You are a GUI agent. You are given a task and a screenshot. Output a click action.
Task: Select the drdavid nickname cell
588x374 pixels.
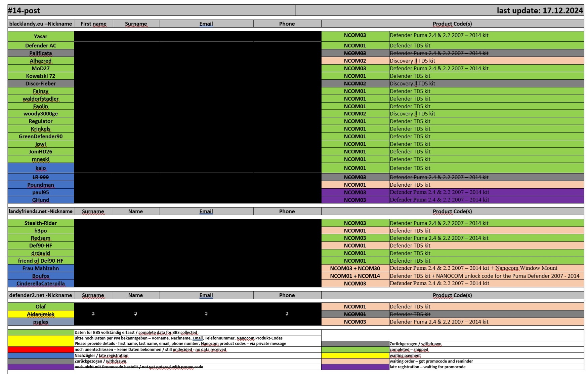pyautogui.click(x=41, y=253)
